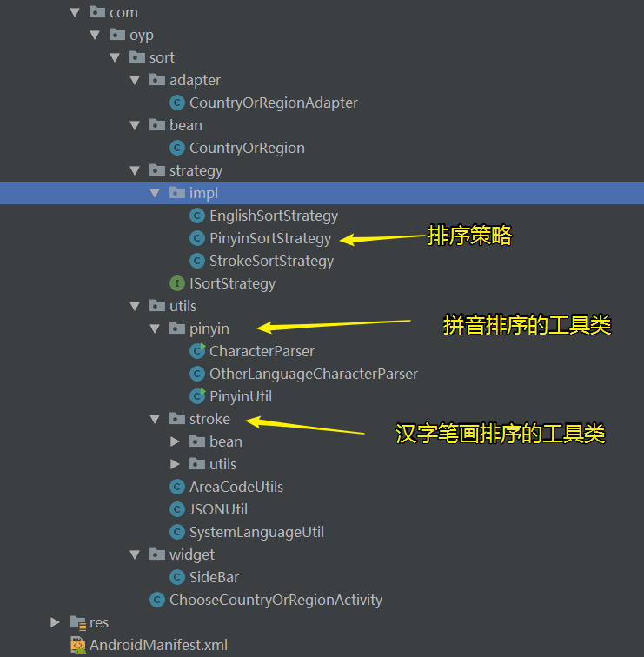Select the StrokeSortStrategy file name
The image size is (644, 657).
(271, 262)
